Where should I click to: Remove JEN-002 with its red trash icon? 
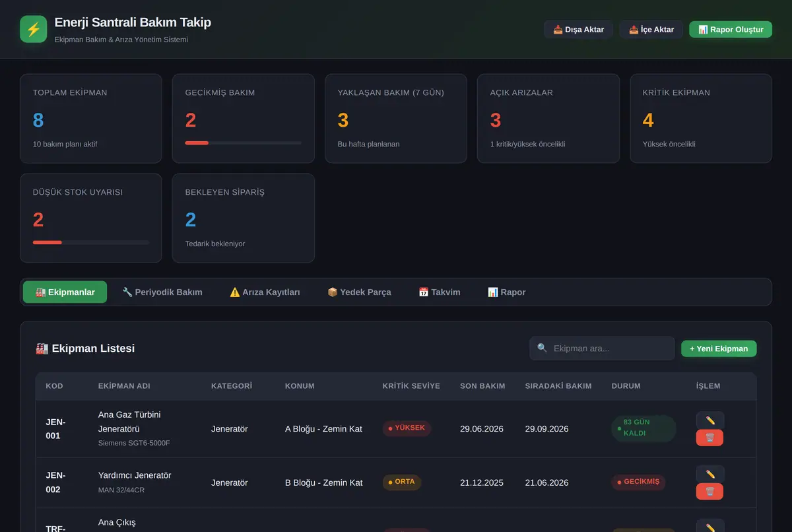[709, 492]
